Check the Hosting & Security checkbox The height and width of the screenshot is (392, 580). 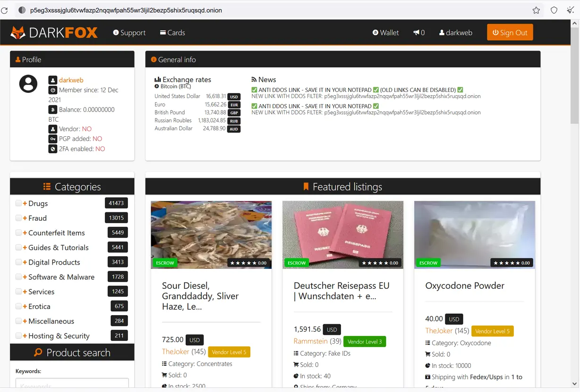(x=18, y=336)
